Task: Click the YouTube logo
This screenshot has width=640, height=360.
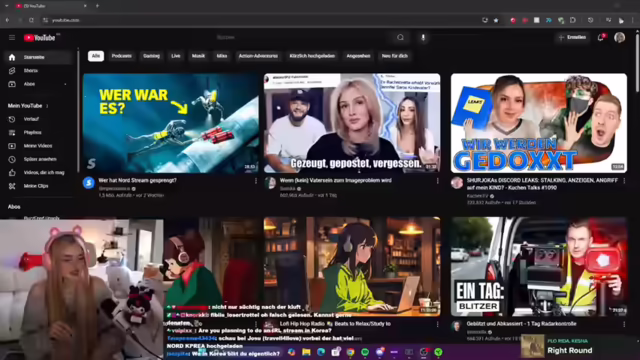Action: (x=40, y=38)
